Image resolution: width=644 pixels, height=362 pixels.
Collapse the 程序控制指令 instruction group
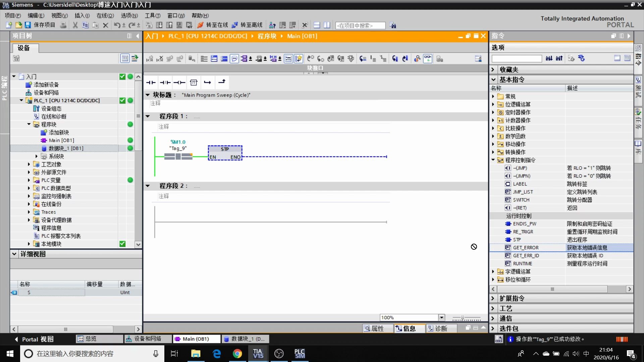click(x=493, y=160)
